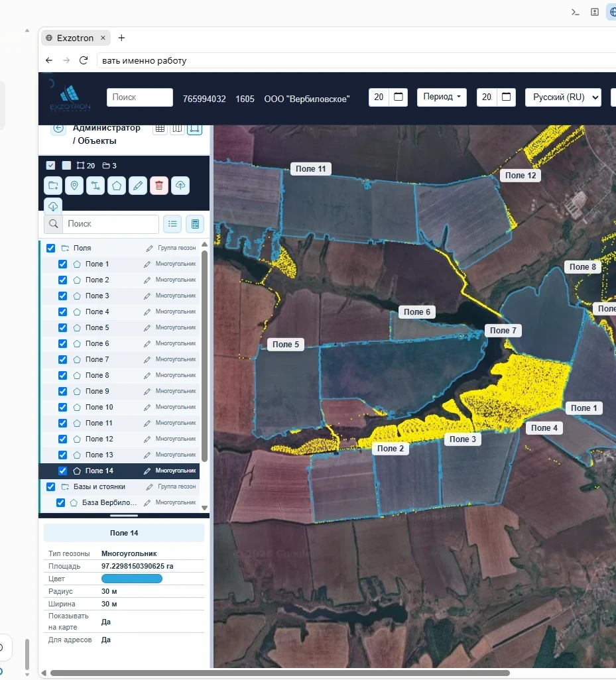616x680 pixels.
Task: Click the Поле 11 label on the map
Action: click(310, 169)
